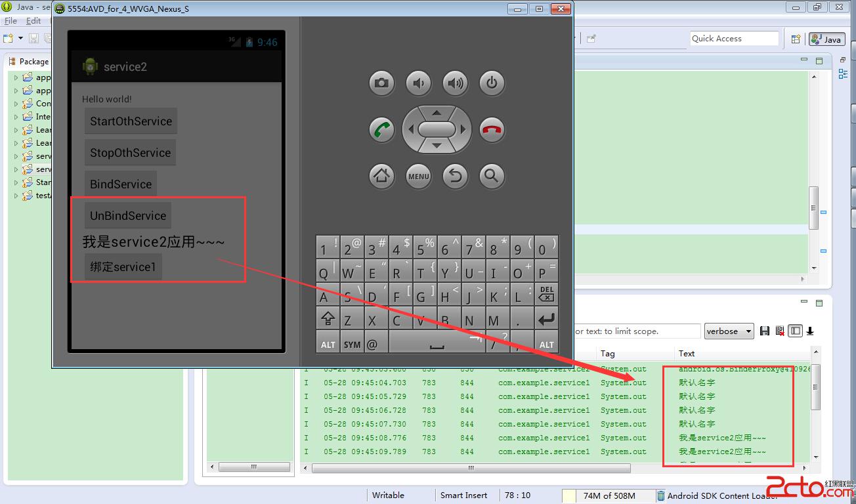Click Eclipse's New wizard toolbar icon

tap(9, 39)
